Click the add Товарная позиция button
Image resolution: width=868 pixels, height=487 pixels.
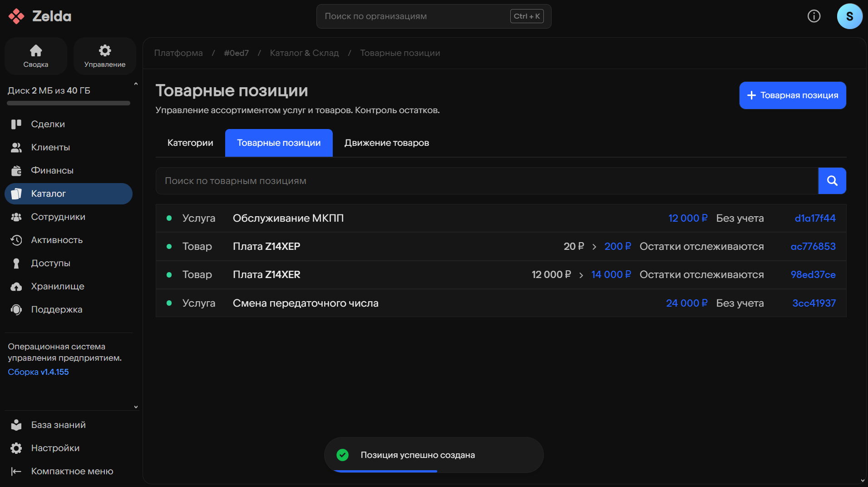[792, 95]
